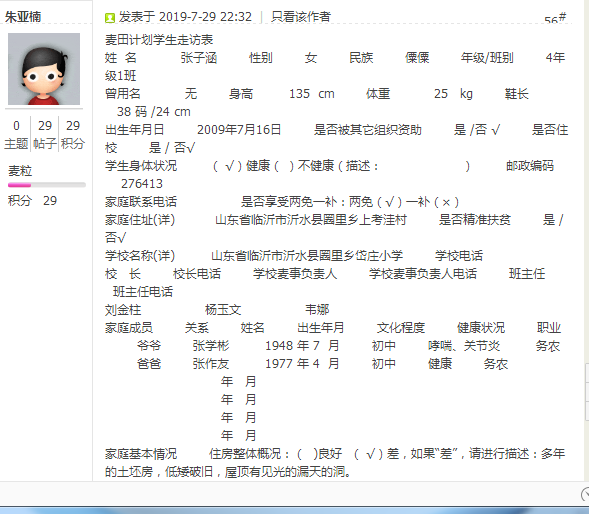The width and height of the screenshot is (589, 514).
Task: Open 朱亚楠's avatar image
Action: pos(44,69)
